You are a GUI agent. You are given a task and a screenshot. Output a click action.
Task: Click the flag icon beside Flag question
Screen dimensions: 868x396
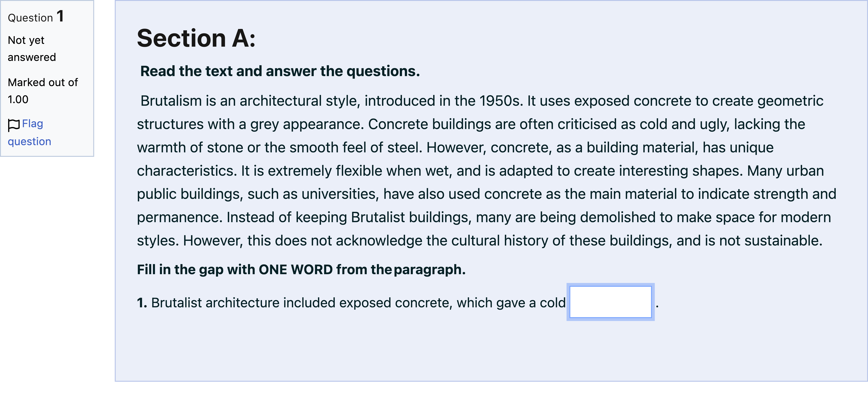14,125
